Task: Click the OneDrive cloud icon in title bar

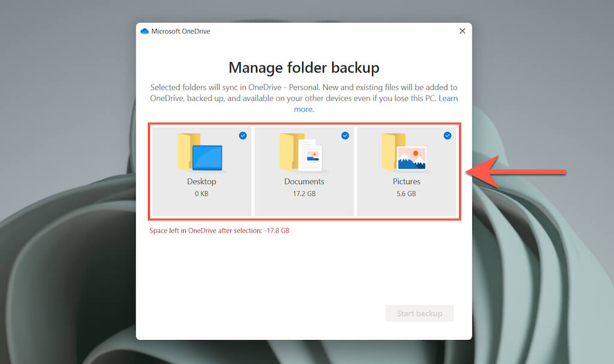Action: [145, 31]
